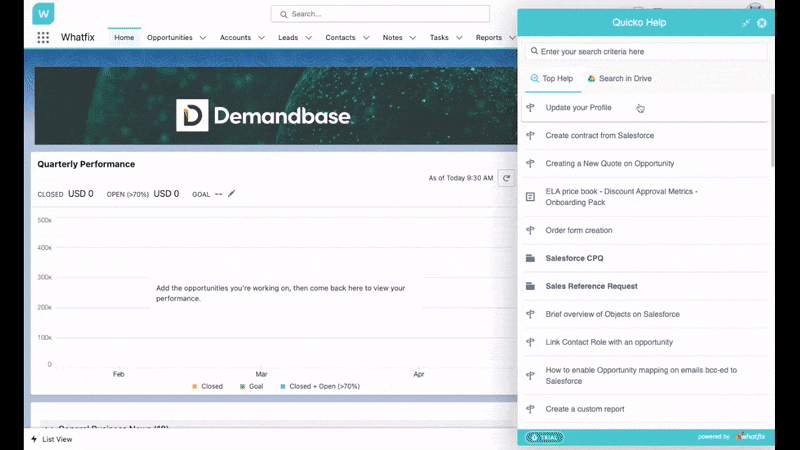Open the Sales Reference Request folder
800x450 pixels.
(x=644, y=286)
